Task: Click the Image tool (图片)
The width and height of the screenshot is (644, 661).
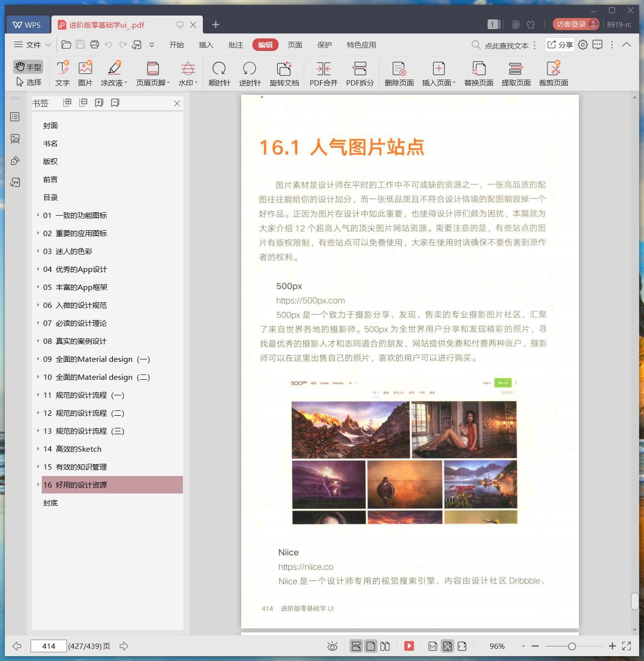Action: [x=85, y=73]
